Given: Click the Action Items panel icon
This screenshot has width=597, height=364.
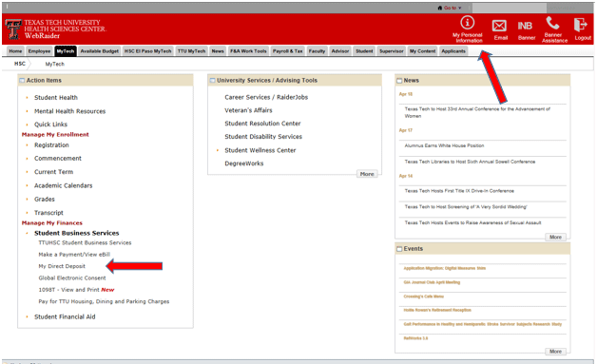Looking at the screenshot, I should tap(22, 81).
